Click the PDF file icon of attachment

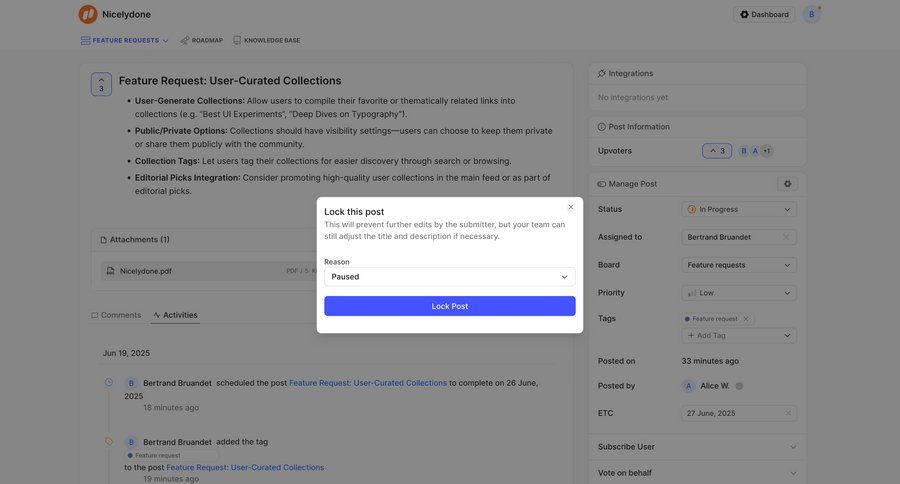110,271
